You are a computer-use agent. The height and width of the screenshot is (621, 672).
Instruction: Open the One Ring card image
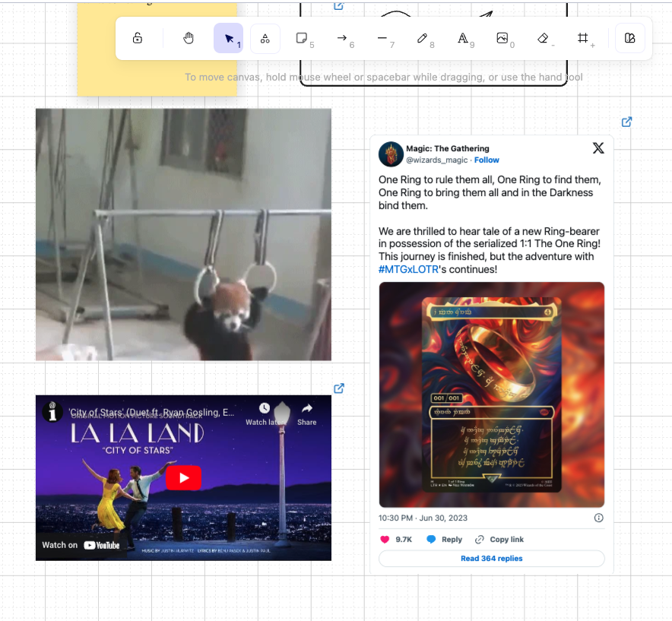(492, 394)
